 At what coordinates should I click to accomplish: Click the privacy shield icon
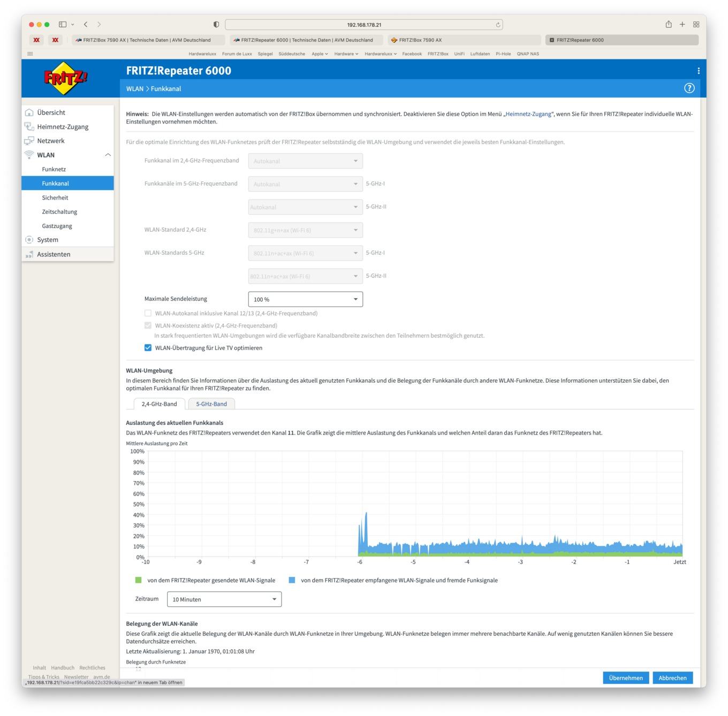(x=216, y=25)
